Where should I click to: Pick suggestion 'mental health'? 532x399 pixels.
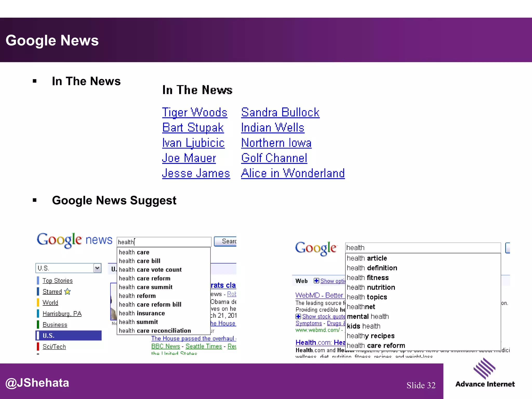click(x=423, y=316)
